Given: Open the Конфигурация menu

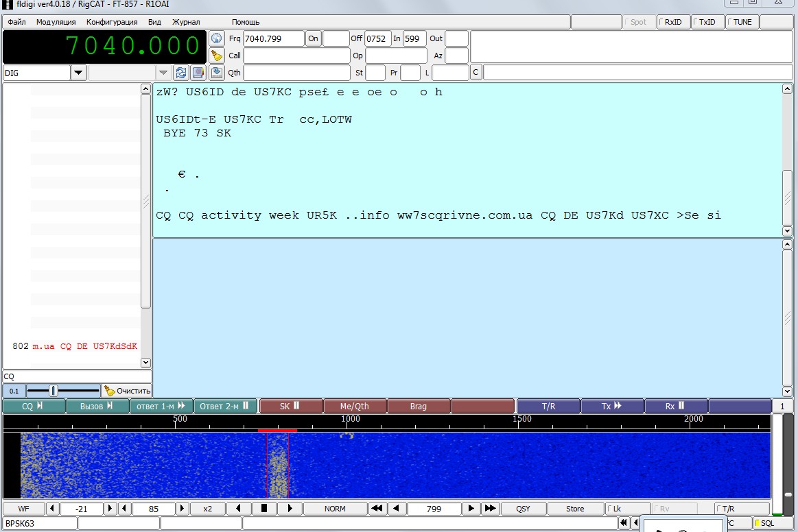Looking at the screenshot, I should [112, 22].
